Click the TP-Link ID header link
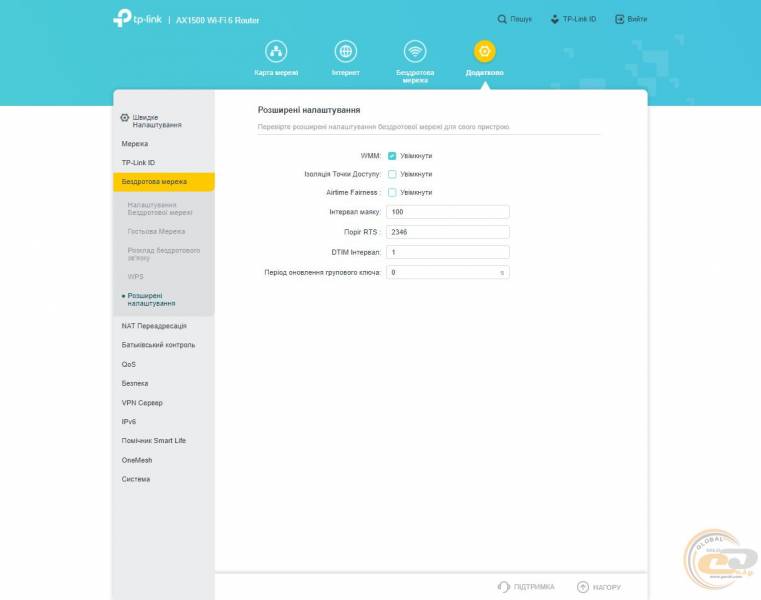The height and width of the screenshot is (600, 761). 579,19
